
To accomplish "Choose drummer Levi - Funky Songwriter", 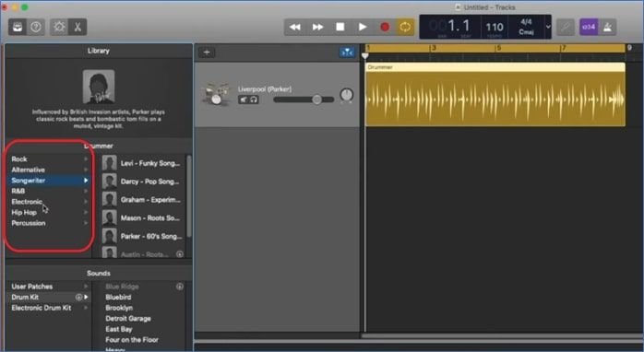I will (142, 163).
